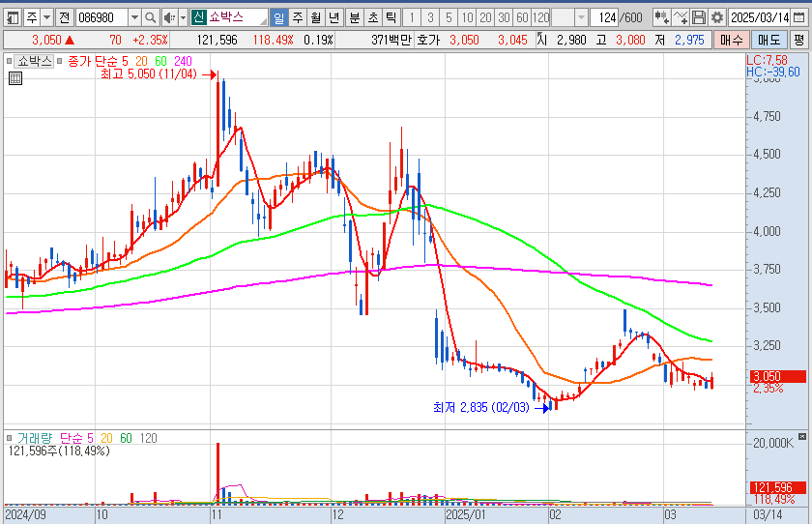Viewport: 812px width, 524px height.
Task: Open candlestick chart type icon
Action: pos(661,18)
